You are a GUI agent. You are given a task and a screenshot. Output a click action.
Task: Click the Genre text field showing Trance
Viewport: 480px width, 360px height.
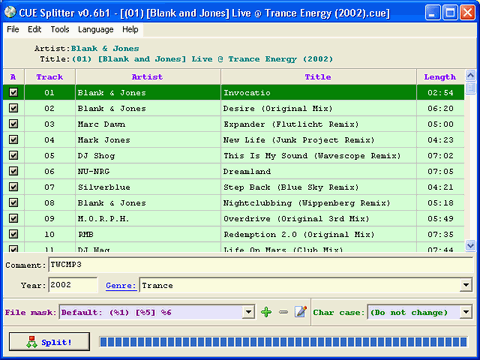click(300, 285)
